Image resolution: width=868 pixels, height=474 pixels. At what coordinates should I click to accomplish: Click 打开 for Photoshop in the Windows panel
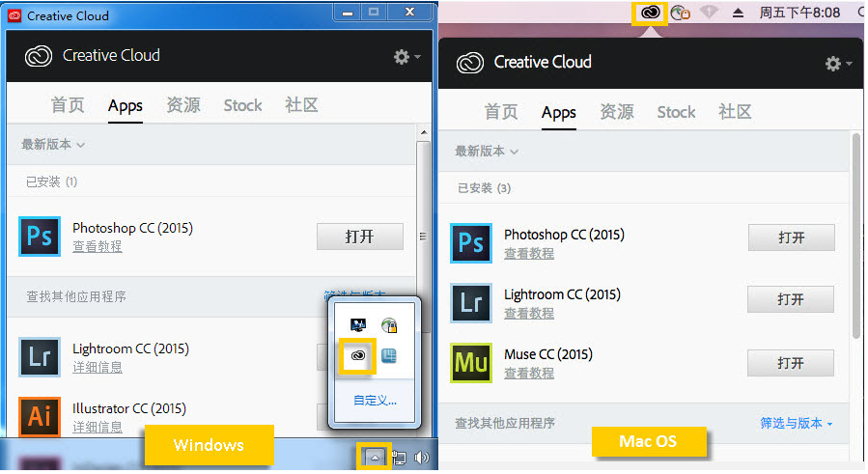359,237
